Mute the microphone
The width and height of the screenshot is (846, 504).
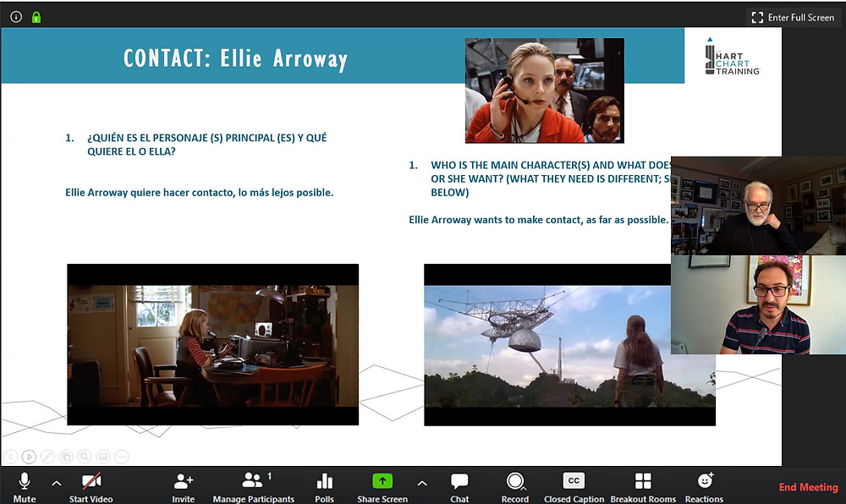tap(25, 488)
